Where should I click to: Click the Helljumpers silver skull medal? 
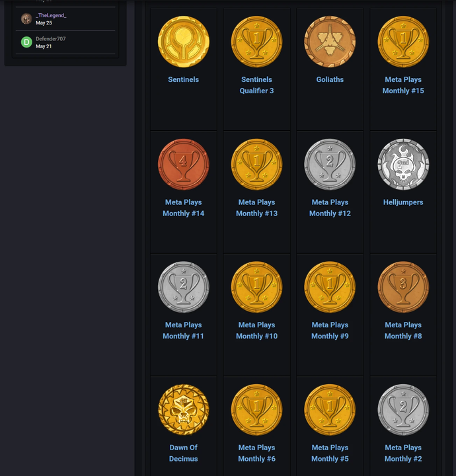(x=403, y=165)
